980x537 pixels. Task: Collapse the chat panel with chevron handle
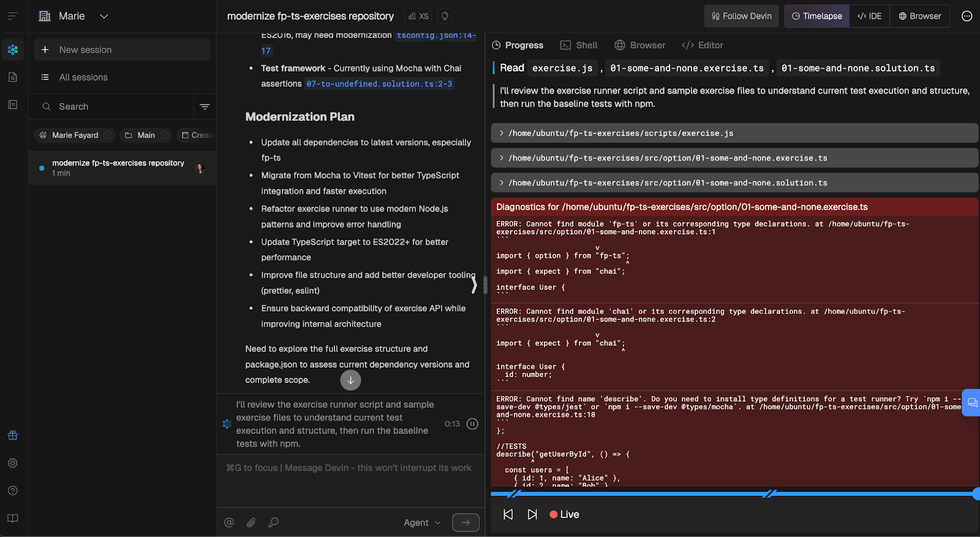[474, 284]
